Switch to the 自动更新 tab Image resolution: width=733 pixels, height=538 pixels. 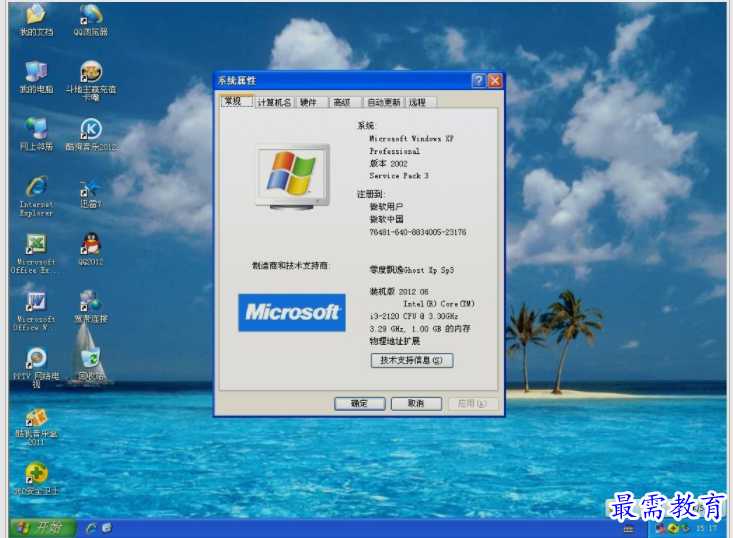[x=384, y=102]
